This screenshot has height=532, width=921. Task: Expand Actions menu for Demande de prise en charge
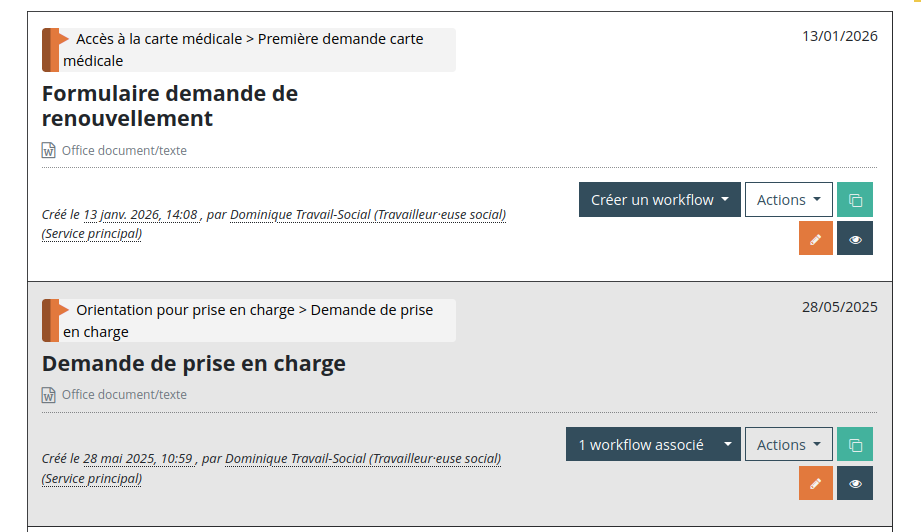click(788, 445)
